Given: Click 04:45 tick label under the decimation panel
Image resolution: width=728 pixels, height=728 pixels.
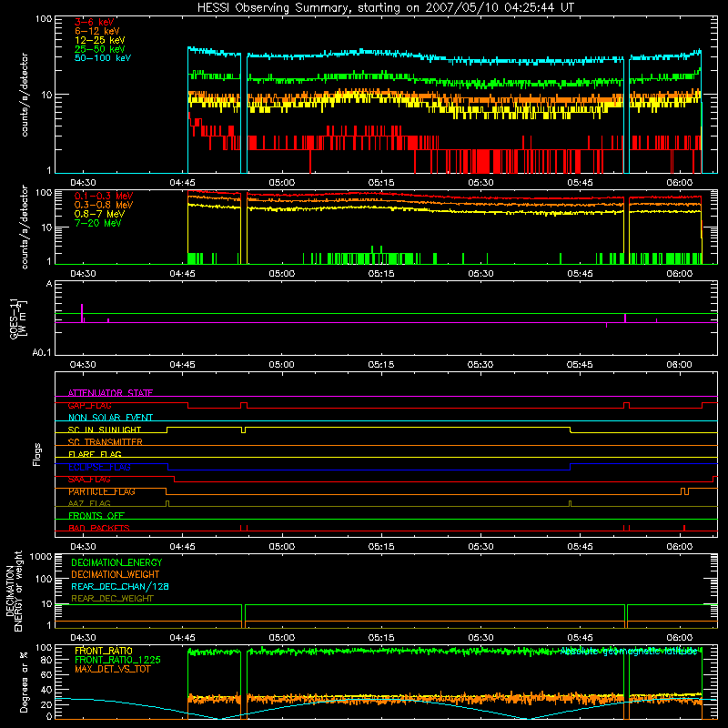Looking at the screenshot, I should 183,638.
